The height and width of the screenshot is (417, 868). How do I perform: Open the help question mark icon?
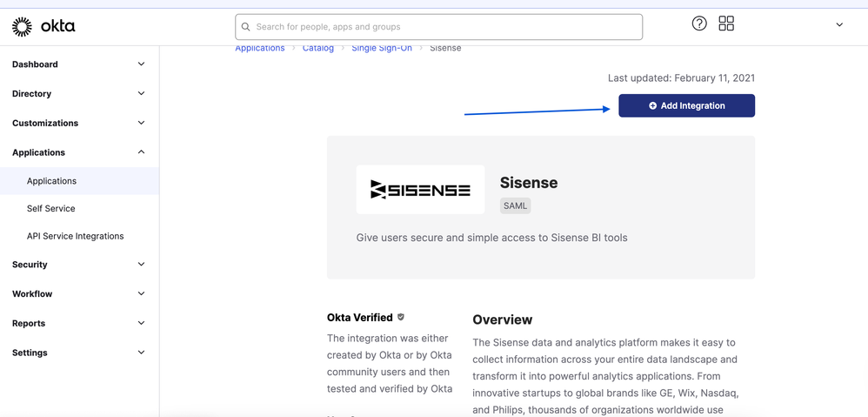pyautogui.click(x=699, y=24)
